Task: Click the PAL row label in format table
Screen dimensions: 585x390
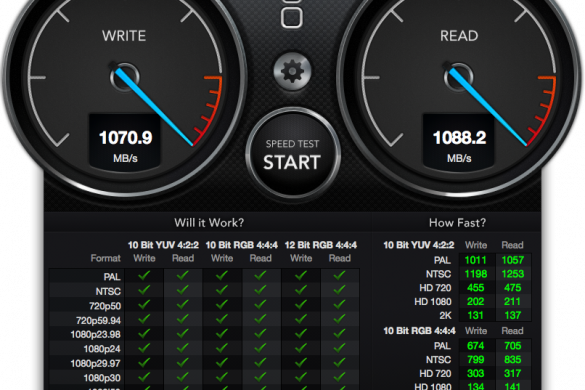Action: point(112,277)
